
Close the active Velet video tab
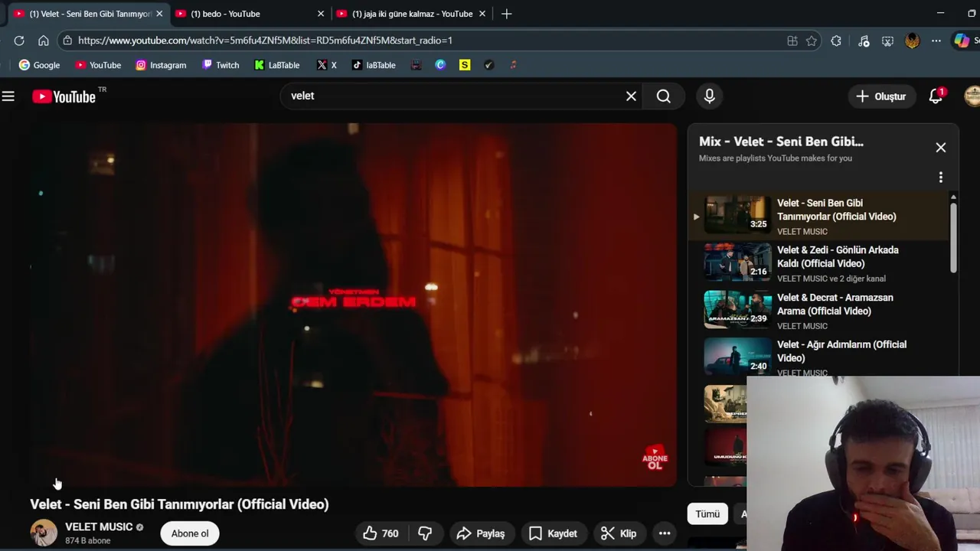point(159,14)
